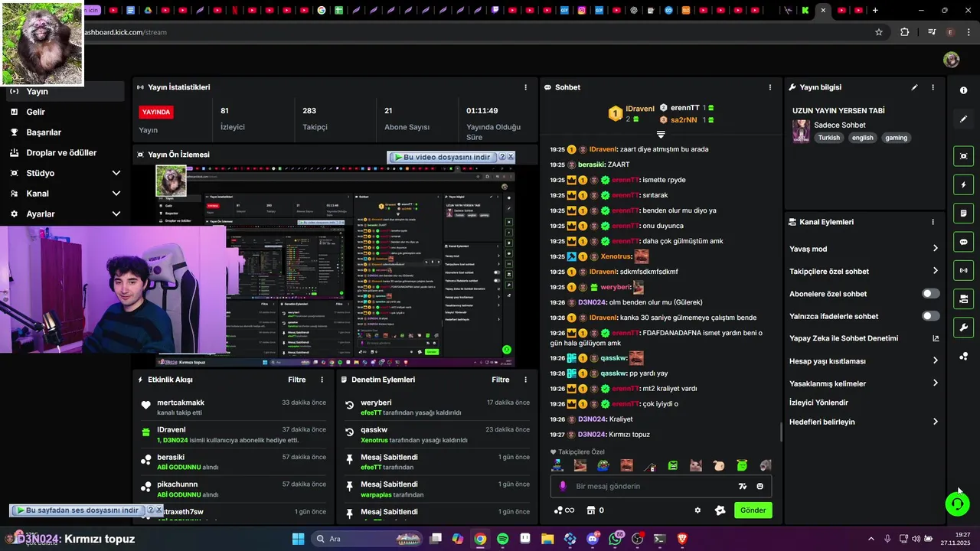Open Başarılar in the left sidebar
980x551 pixels.
pyautogui.click(x=65, y=132)
